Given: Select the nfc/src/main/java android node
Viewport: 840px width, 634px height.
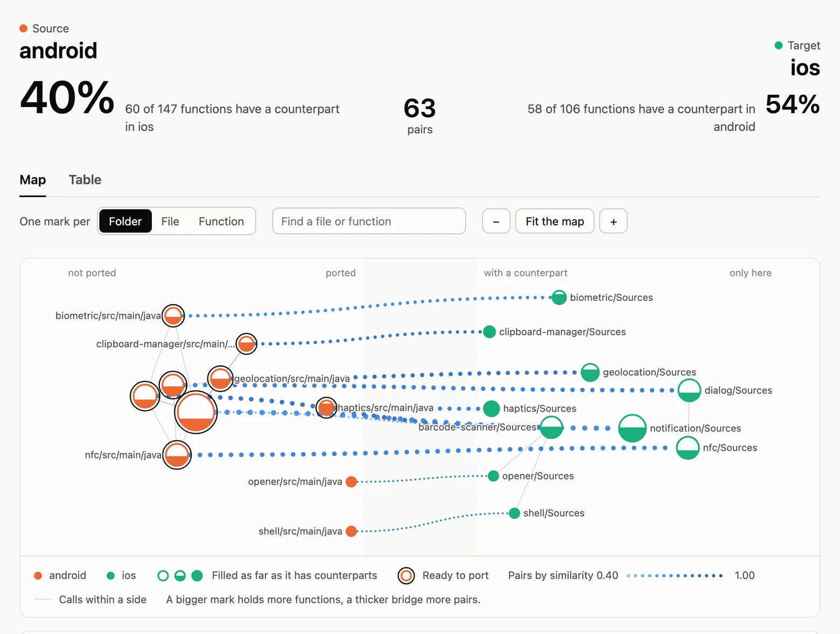Looking at the screenshot, I should pos(177,455).
